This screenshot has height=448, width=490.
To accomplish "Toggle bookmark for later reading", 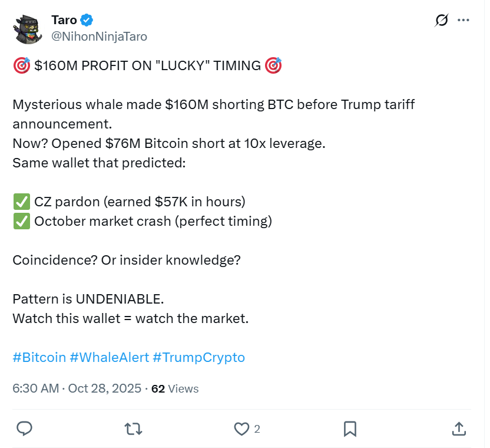I will point(350,429).
